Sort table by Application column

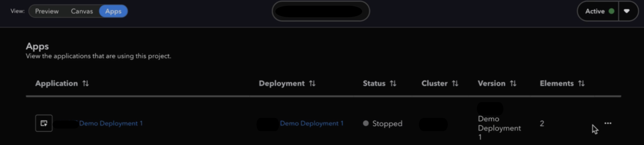[85, 83]
